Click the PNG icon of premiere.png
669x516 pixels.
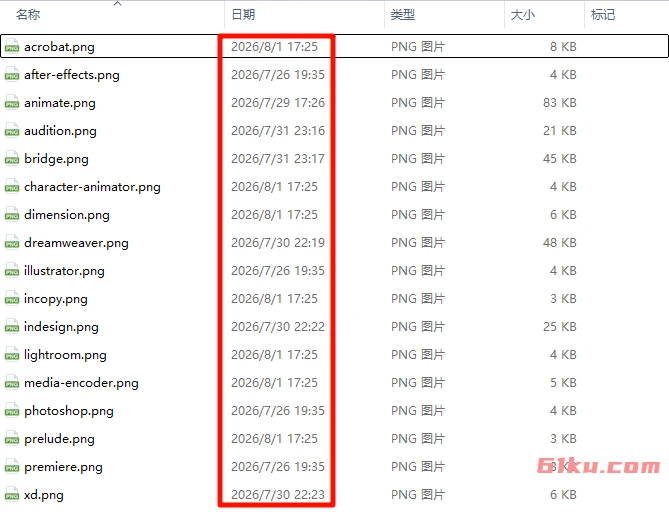12,466
